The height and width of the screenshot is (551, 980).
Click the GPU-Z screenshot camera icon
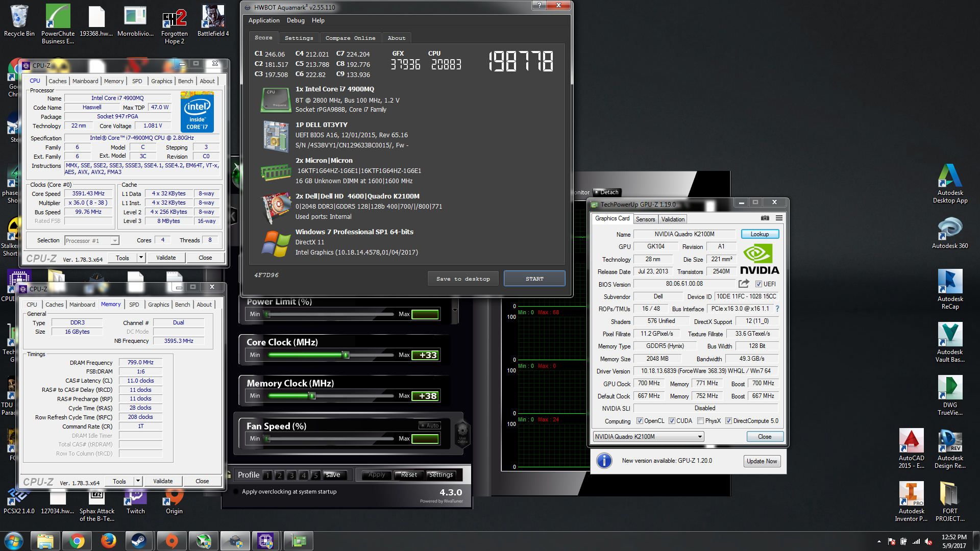click(765, 218)
